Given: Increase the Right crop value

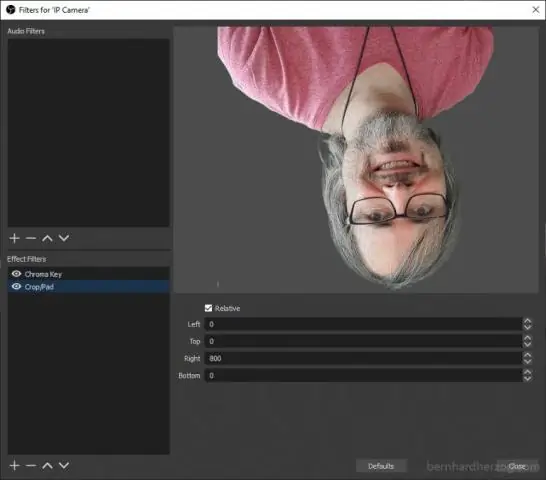Looking at the screenshot, I should click(x=528, y=355).
